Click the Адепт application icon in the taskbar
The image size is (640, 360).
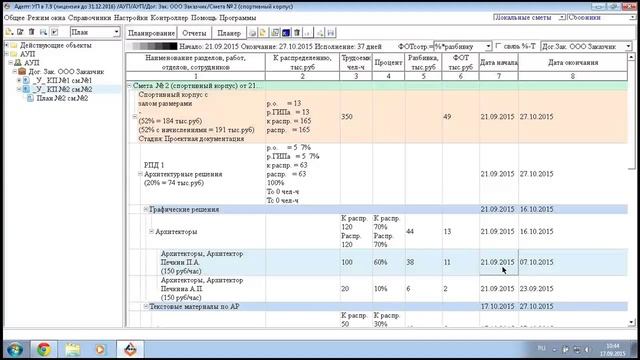click(x=130, y=349)
